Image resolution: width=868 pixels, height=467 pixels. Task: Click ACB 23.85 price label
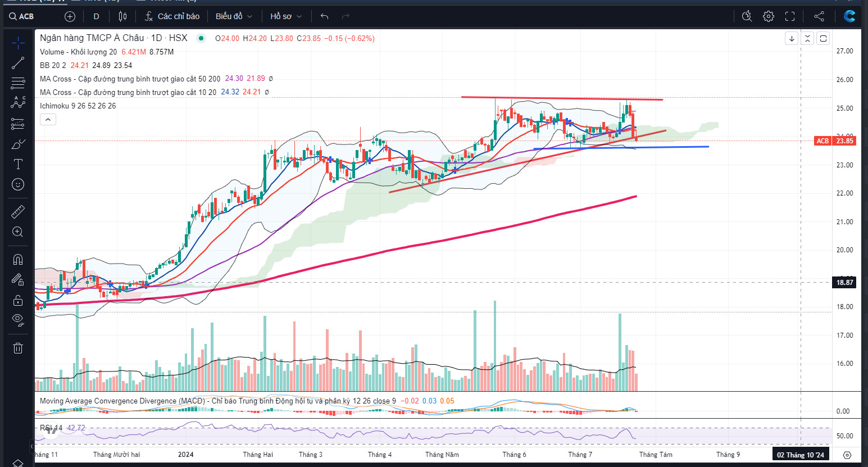(835, 140)
